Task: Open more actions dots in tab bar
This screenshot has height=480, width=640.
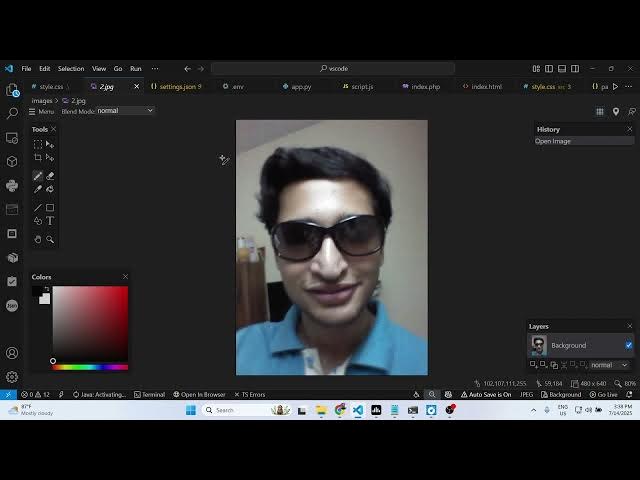Action: [629, 87]
